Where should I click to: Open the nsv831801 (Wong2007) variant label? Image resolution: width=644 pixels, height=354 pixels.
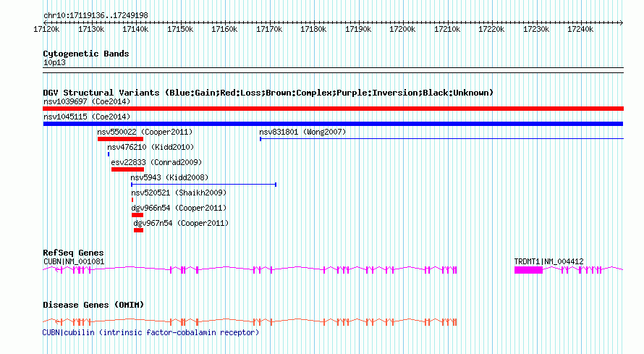tap(302, 132)
